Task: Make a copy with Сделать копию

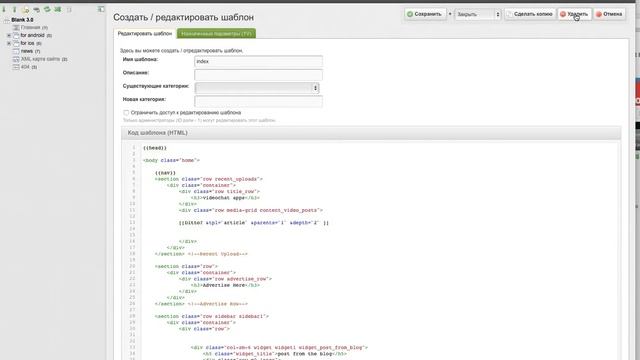Action: click(x=530, y=14)
